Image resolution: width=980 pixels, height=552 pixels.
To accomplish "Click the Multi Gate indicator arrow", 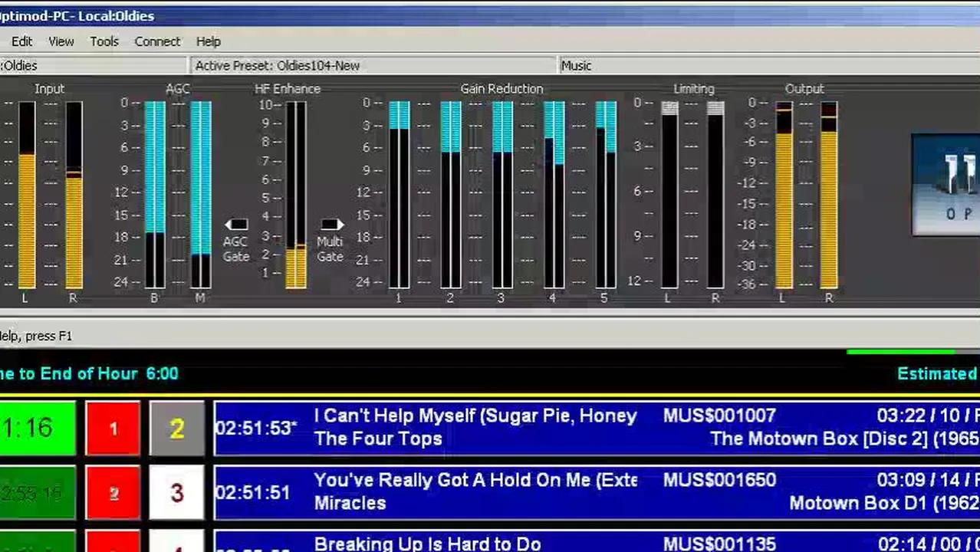I will click(330, 225).
